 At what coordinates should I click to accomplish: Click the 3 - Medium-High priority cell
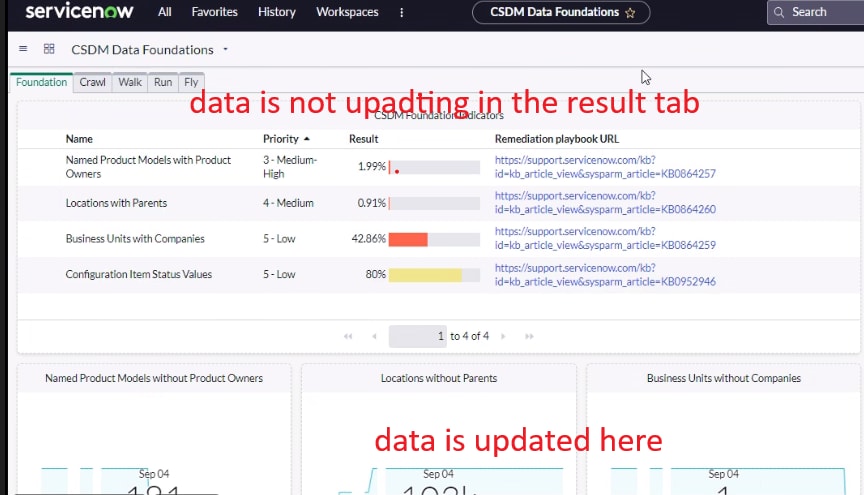click(290, 166)
